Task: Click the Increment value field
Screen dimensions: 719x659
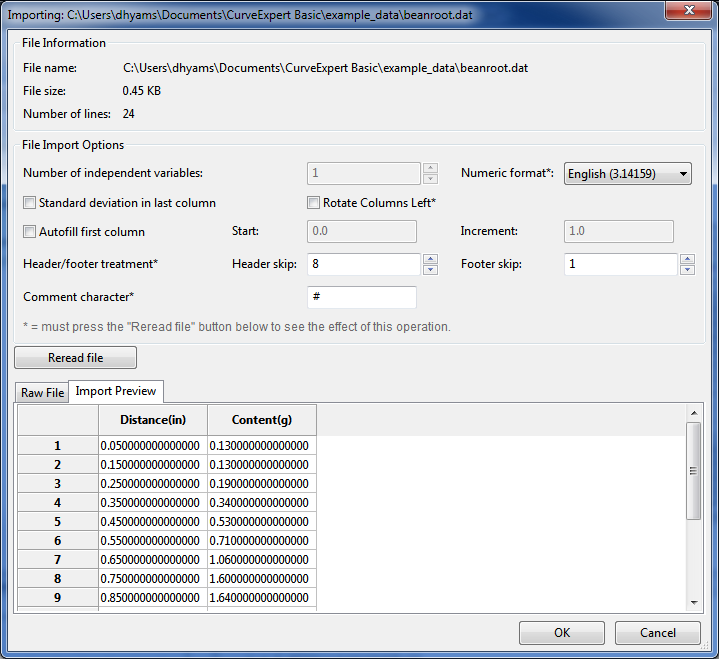Action: [x=619, y=231]
